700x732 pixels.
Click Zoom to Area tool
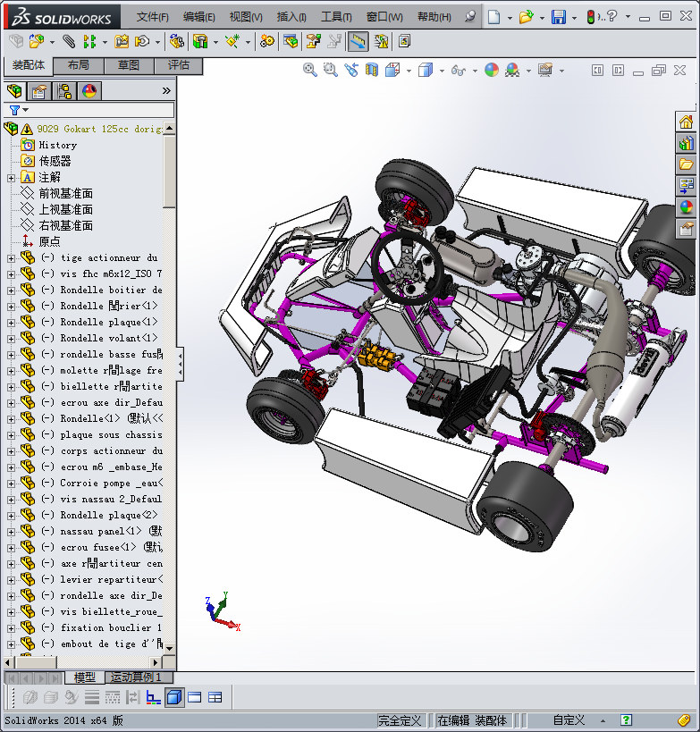coord(330,70)
